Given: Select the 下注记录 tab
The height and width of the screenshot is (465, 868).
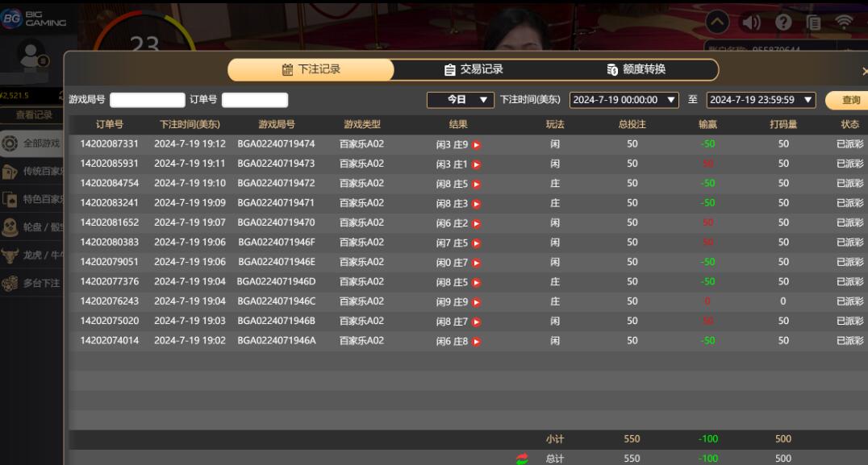Looking at the screenshot, I should pos(311,70).
